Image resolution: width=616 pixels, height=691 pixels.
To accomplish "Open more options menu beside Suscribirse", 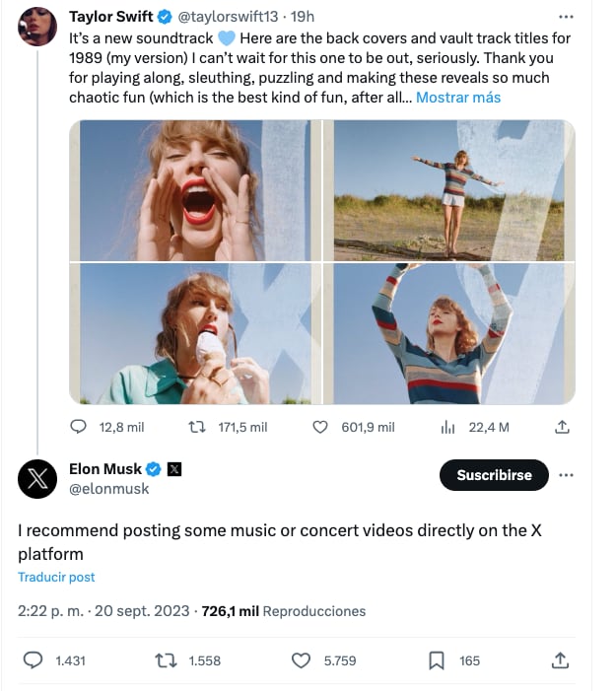I will 566,475.
